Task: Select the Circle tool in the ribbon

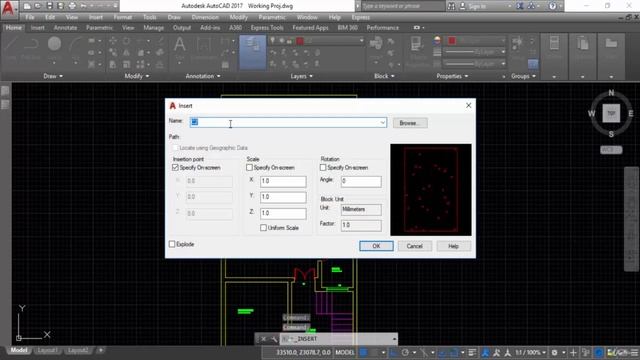Action: click(54, 44)
